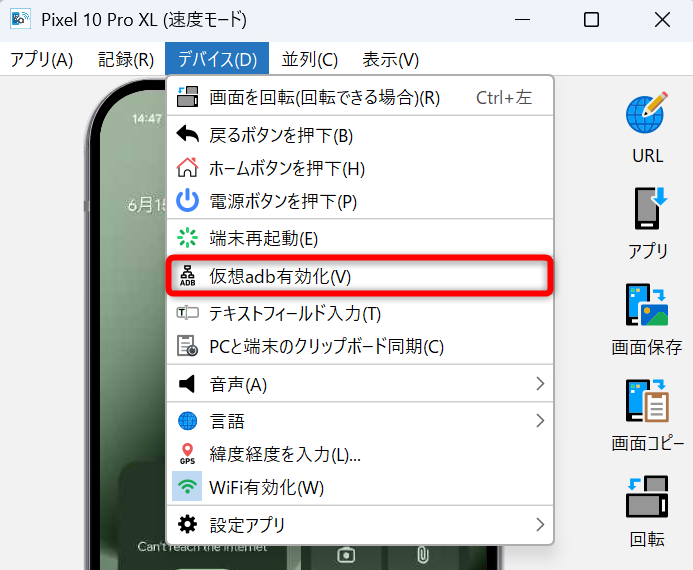693x570 pixels.
Task: Maximize the Pixel 10 Pro XL window
Action: coord(591,19)
